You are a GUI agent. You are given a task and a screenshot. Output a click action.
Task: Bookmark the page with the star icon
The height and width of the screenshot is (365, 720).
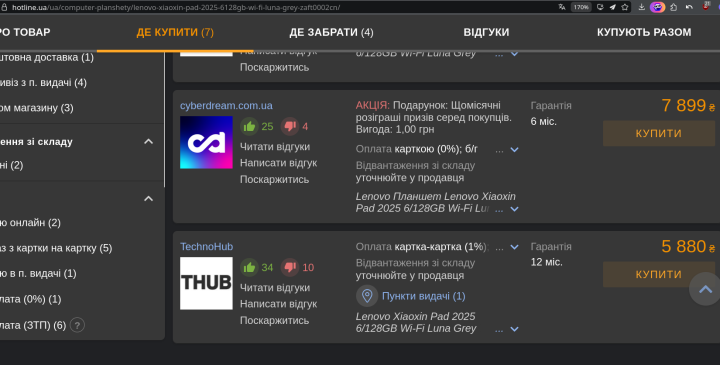pyautogui.click(x=625, y=7)
